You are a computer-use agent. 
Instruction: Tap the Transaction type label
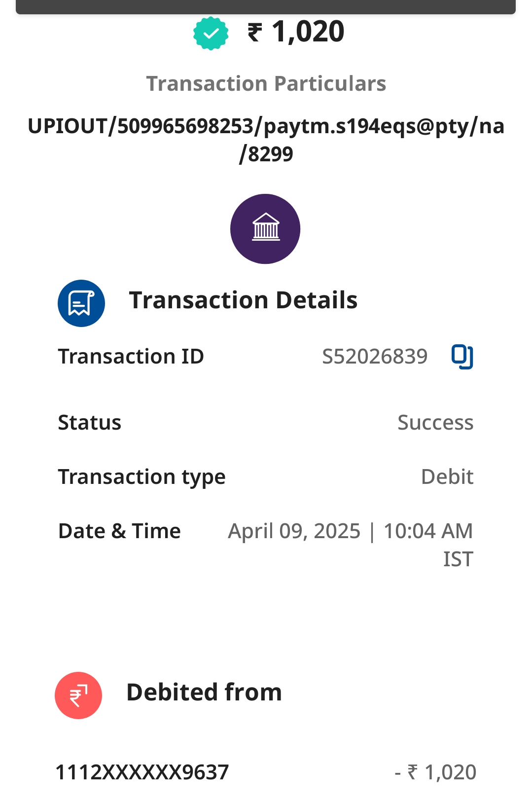coord(142,477)
